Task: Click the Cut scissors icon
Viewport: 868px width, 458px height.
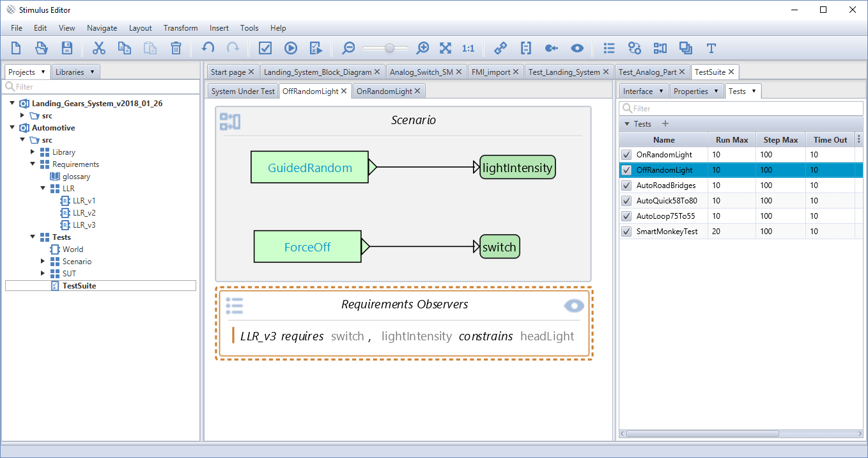Action: tap(99, 48)
